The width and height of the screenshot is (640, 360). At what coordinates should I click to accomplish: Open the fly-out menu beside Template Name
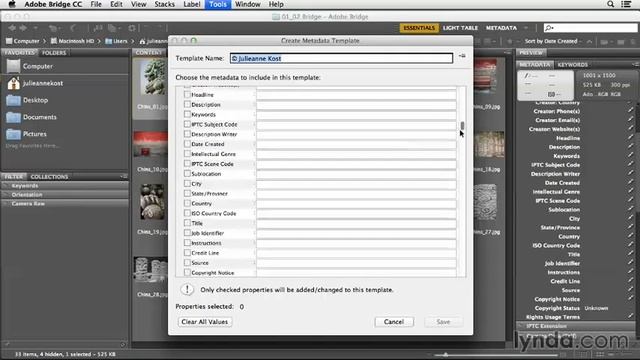tap(462, 56)
